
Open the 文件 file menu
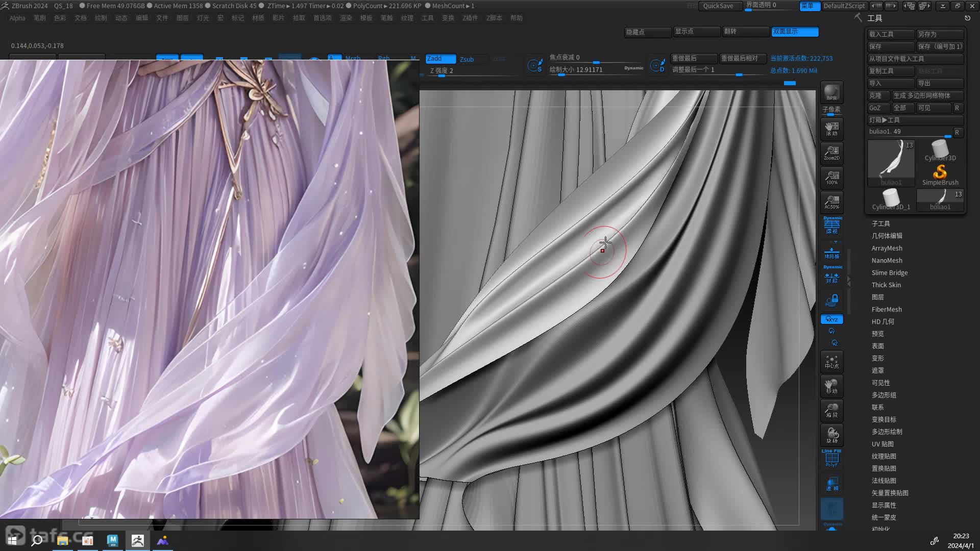coord(162,18)
